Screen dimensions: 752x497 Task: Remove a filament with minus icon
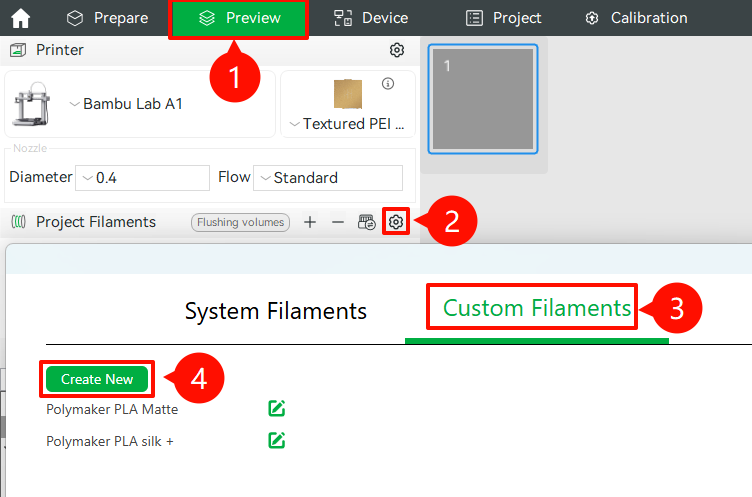338,222
